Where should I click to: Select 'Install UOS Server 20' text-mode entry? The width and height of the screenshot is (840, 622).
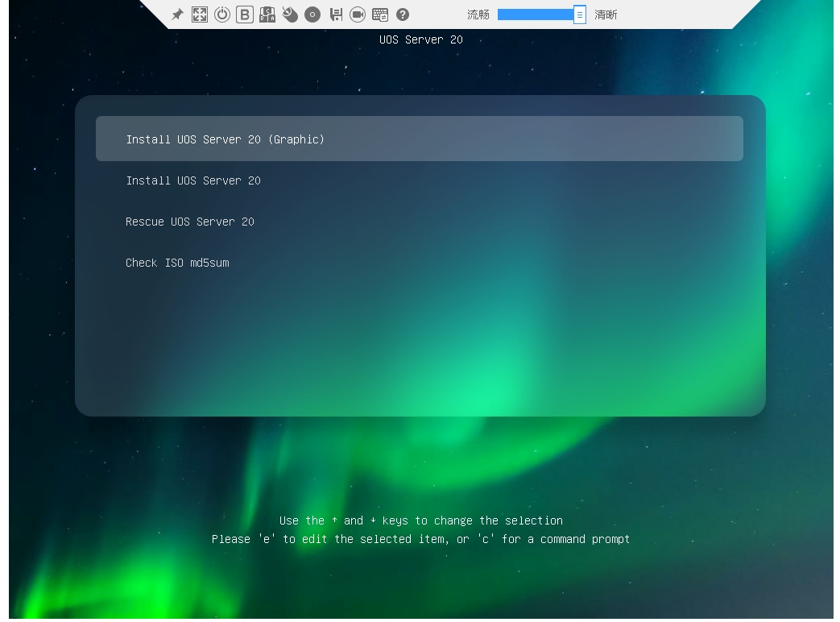(x=193, y=180)
